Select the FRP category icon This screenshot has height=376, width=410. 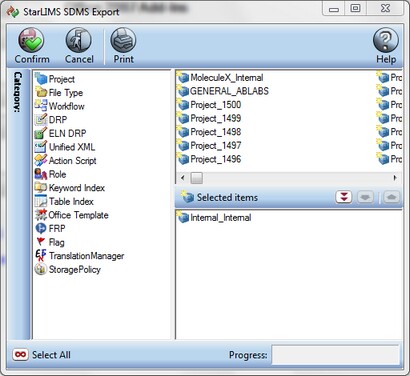click(41, 228)
